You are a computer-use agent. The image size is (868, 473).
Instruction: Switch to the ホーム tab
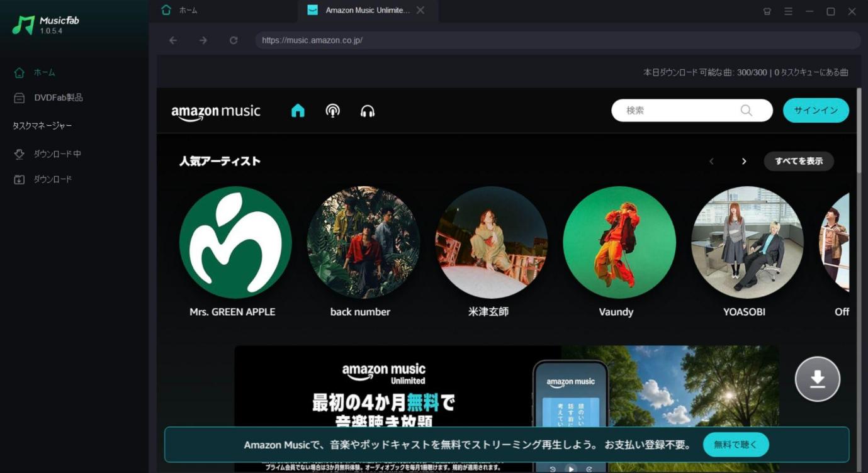pos(223,10)
